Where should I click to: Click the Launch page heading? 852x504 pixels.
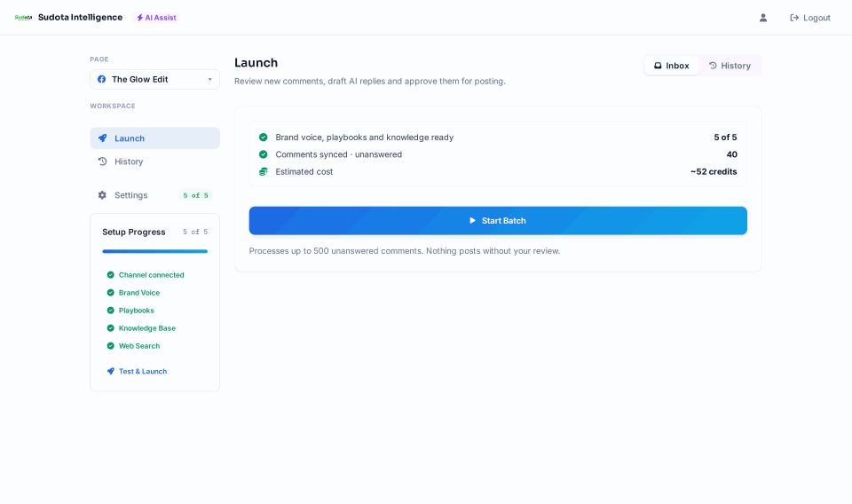(x=256, y=63)
